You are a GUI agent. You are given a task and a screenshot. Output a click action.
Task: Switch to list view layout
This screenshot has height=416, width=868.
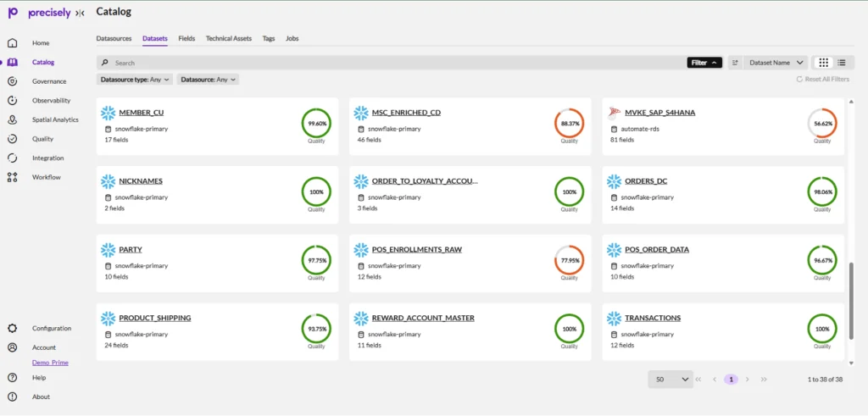click(x=842, y=63)
